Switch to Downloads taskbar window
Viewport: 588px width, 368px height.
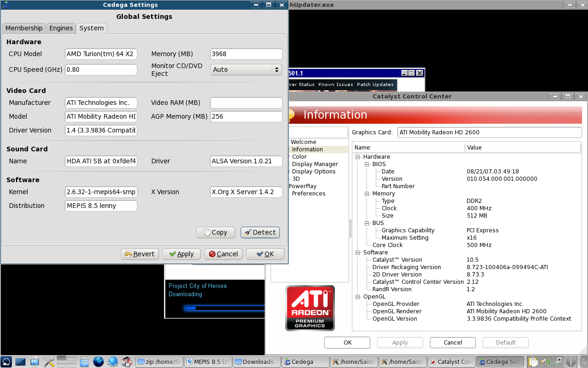pos(256,362)
